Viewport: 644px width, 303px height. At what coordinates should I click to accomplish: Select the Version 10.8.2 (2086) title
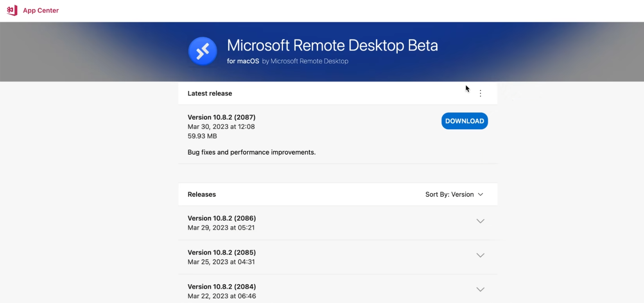click(x=222, y=218)
